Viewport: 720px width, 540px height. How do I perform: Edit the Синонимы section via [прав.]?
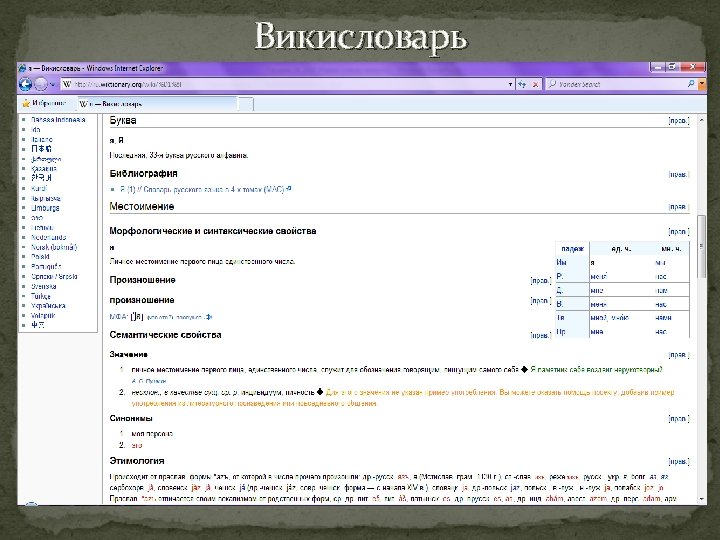click(x=679, y=419)
